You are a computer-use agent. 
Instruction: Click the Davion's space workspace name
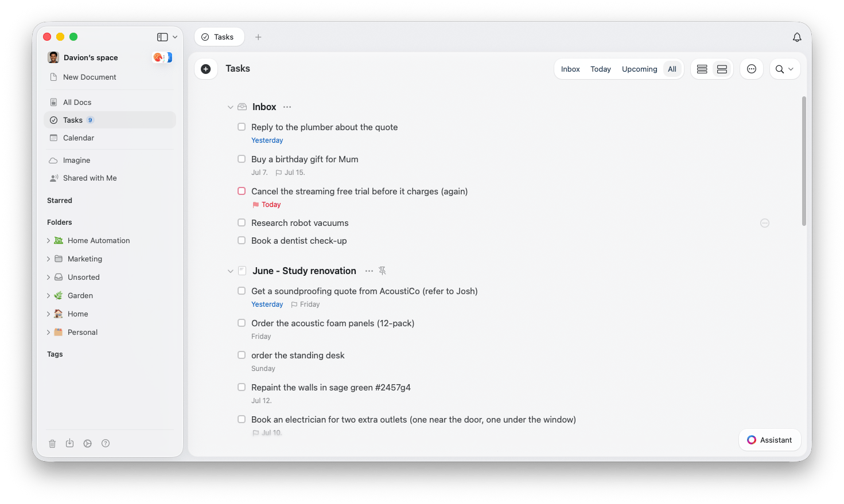tap(91, 57)
